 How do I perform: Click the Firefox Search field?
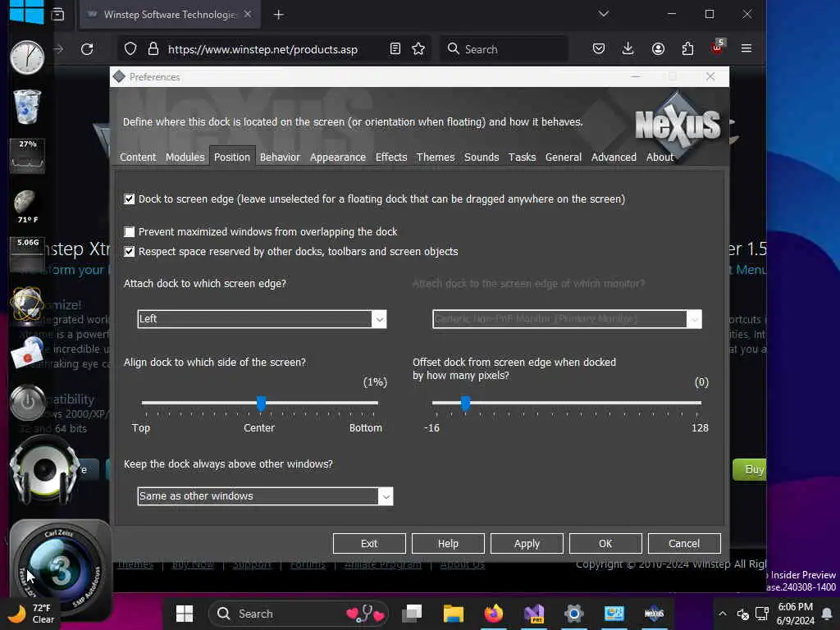pos(504,49)
